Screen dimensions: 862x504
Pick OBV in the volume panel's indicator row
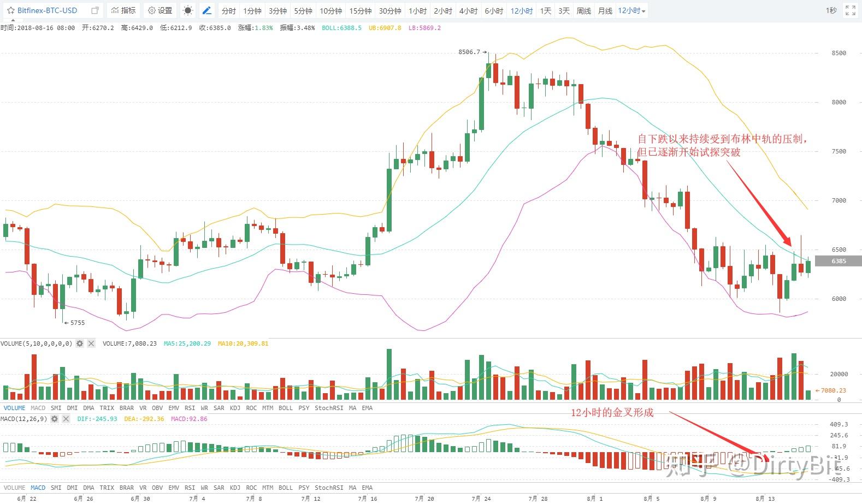(x=157, y=408)
